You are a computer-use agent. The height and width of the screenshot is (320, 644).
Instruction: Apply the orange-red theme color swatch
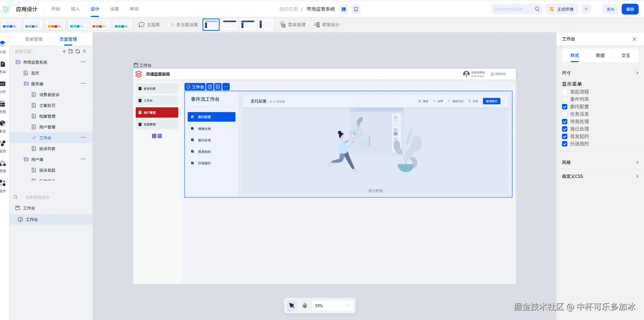56,25
